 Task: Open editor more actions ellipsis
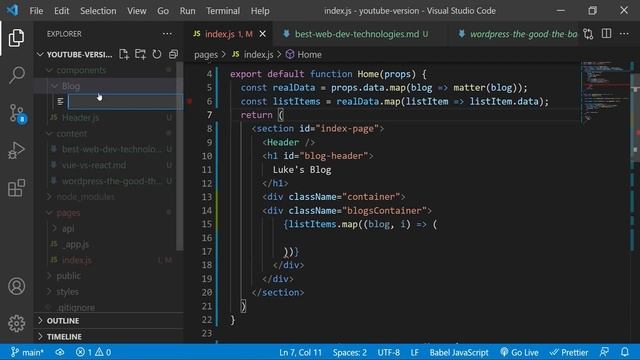coord(624,34)
